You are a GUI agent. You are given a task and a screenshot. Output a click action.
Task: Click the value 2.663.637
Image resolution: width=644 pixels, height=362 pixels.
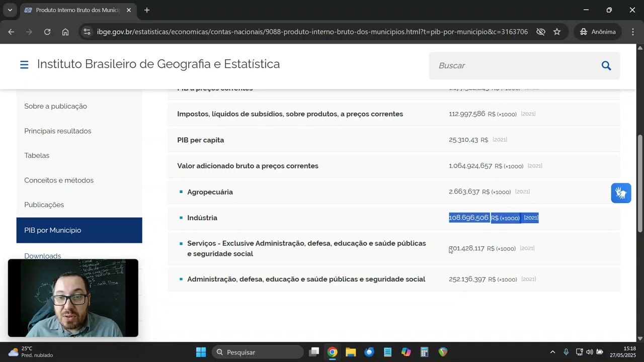click(x=464, y=192)
